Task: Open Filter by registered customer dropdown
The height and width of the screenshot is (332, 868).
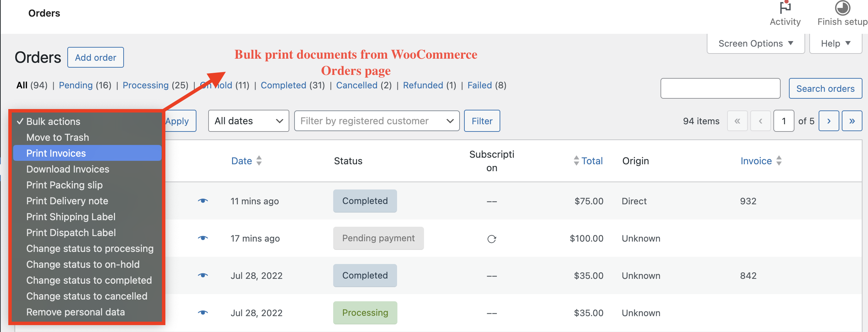Action: [377, 121]
